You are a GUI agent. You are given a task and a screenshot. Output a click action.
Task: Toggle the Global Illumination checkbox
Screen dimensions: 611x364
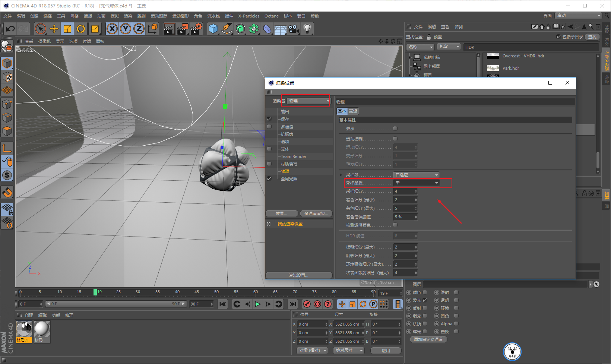coord(269,179)
